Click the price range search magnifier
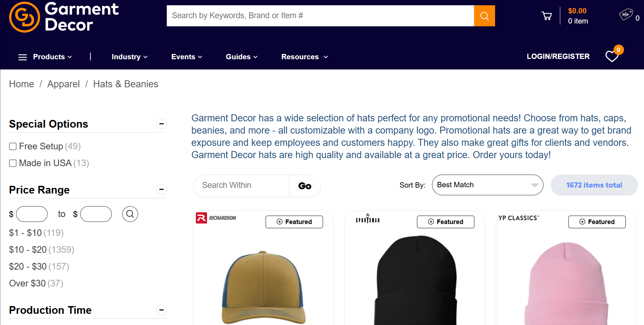Viewport: 644px width, 325px height. coord(130,214)
